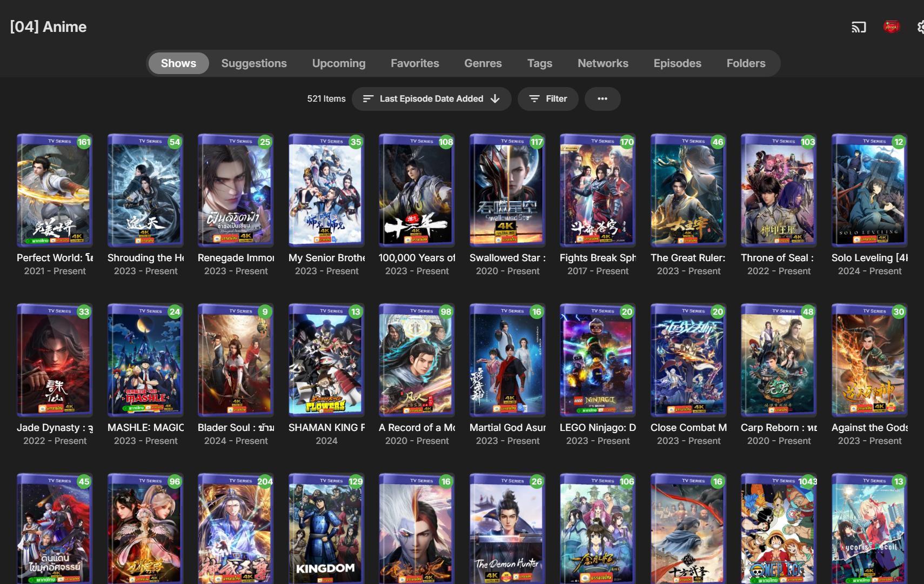Screen dimensions: 924x584
Task: Open the Tags tab
Action: pos(540,63)
